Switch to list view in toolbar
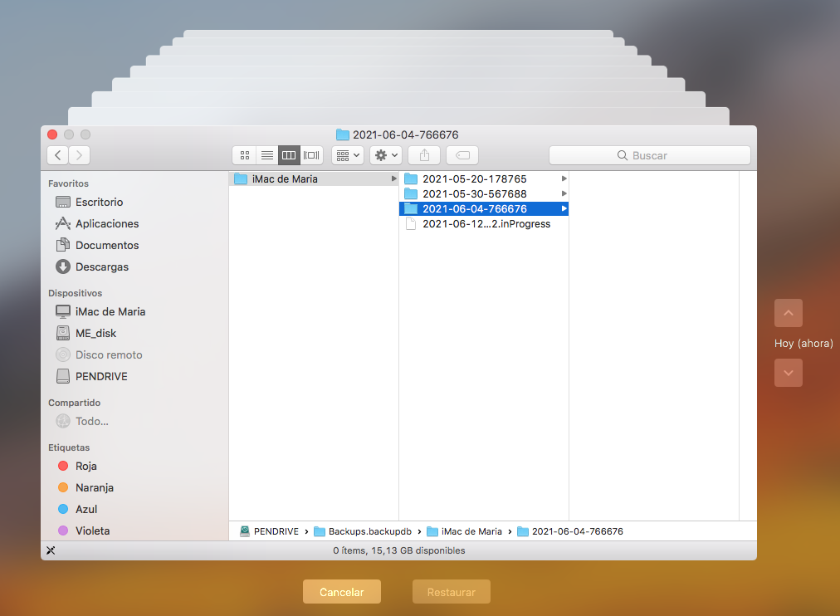Image resolution: width=840 pixels, height=616 pixels. pyautogui.click(x=266, y=155)
